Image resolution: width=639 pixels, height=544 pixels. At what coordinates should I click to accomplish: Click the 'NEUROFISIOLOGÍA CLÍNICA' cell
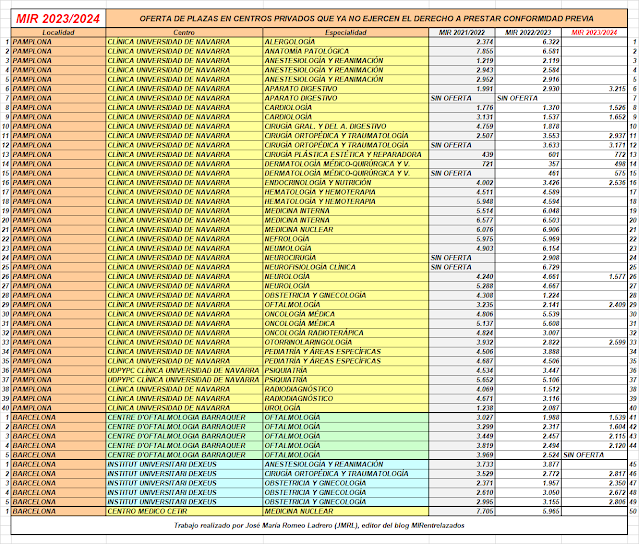point(346,267)
